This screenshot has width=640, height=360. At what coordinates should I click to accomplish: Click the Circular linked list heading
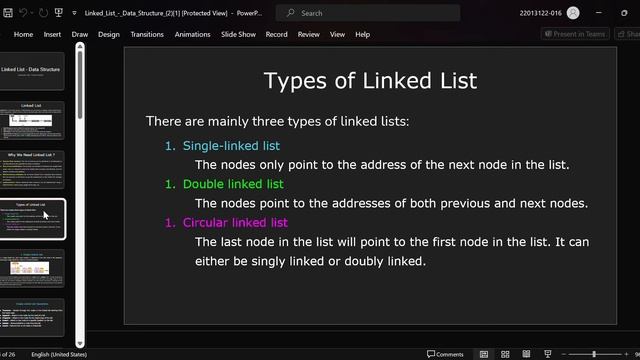pos(235,222)
